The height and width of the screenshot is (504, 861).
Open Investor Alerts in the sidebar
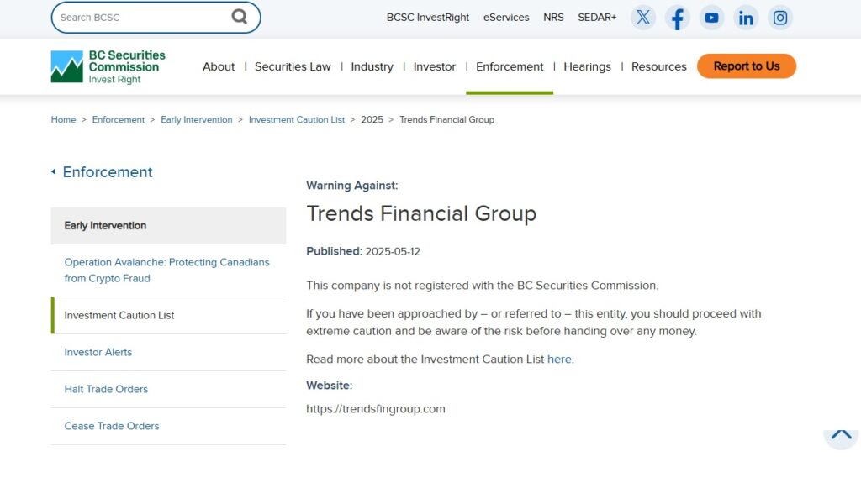98,352
